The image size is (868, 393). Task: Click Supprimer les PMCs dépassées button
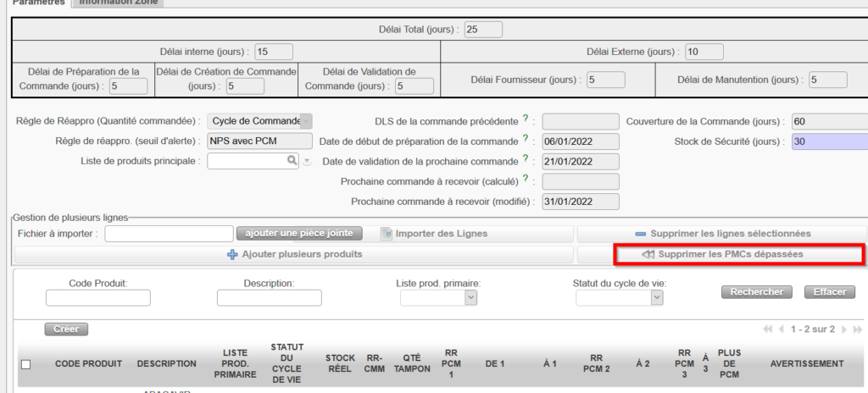(722, 254)
